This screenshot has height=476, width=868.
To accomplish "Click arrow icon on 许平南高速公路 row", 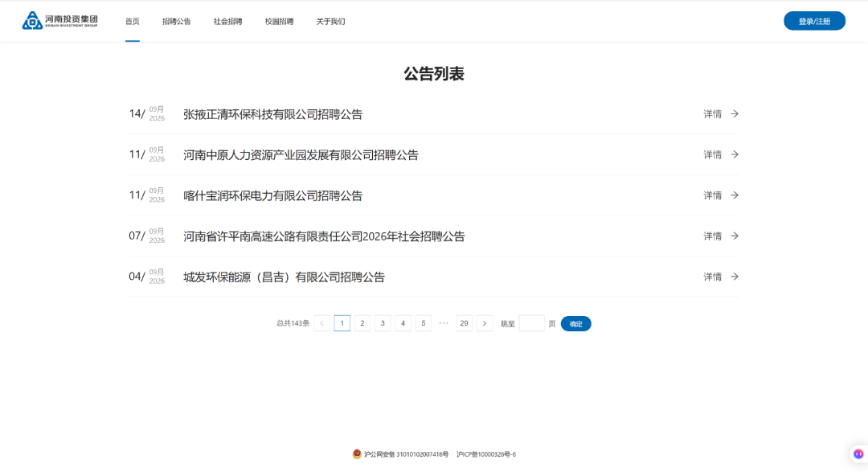I will [x=735, y=236].
